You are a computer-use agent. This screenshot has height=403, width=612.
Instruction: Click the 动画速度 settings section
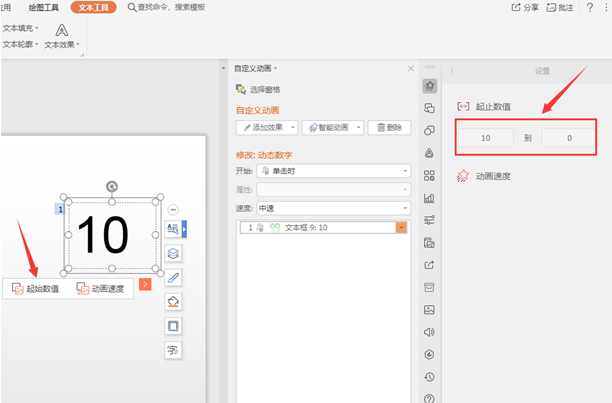pos(484,176)
